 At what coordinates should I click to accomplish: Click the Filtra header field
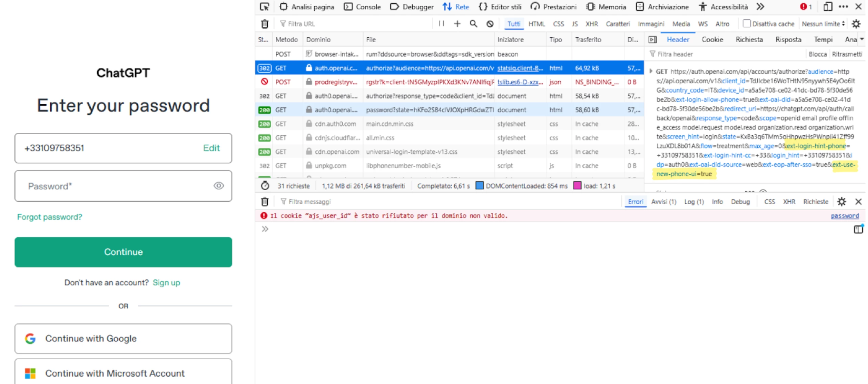point(726,54)
